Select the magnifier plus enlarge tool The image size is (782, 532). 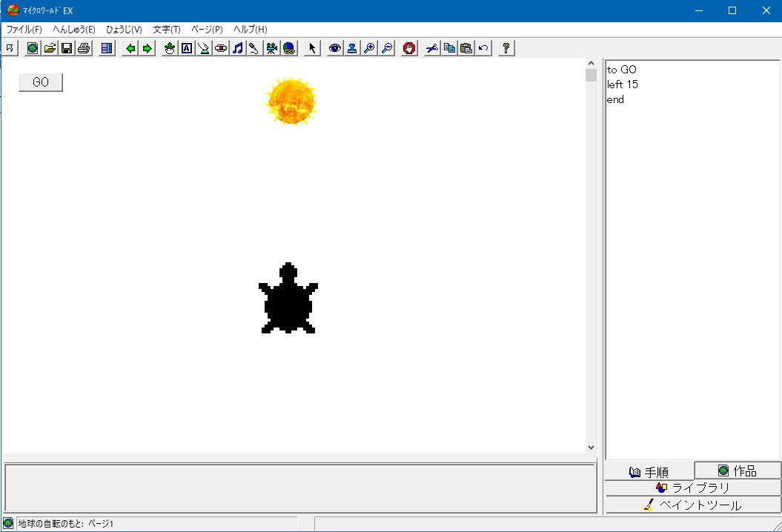369,48
